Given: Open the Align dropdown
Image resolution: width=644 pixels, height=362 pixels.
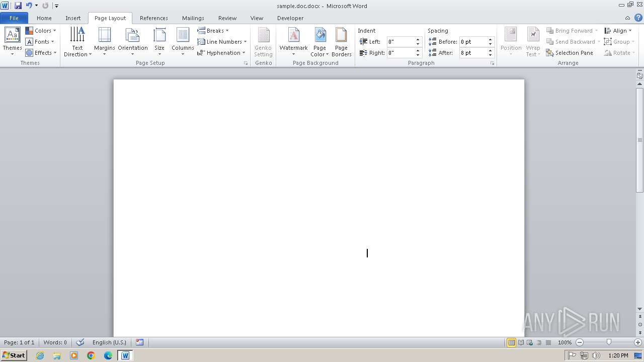Looking at the screenshot, I should [x=618, y=31].
